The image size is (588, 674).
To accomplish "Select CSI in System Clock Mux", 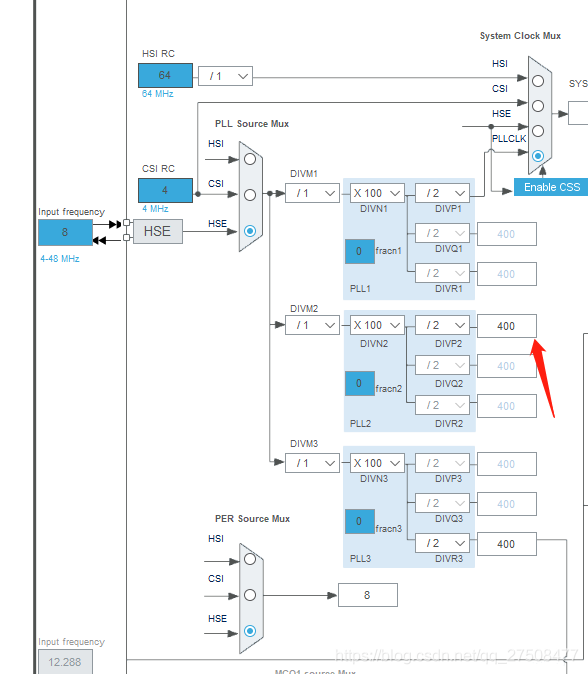I will [538, 106].
